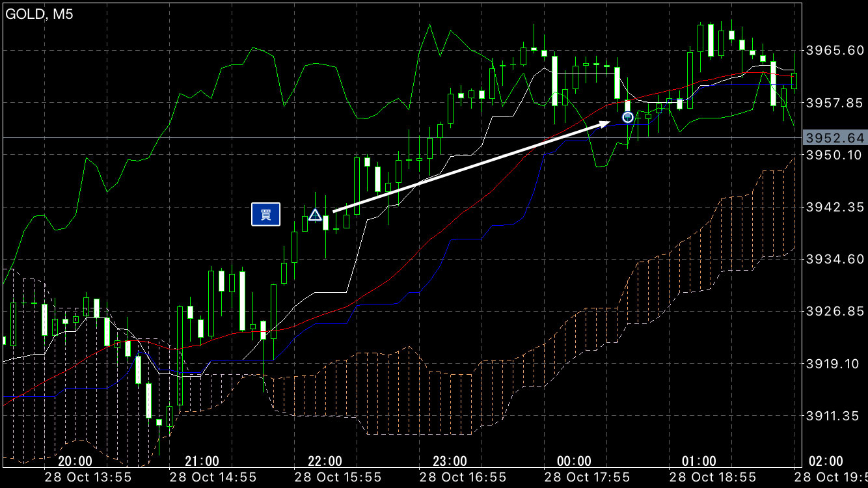Click the 28 Oct 16:55 date label

point(461,478)
